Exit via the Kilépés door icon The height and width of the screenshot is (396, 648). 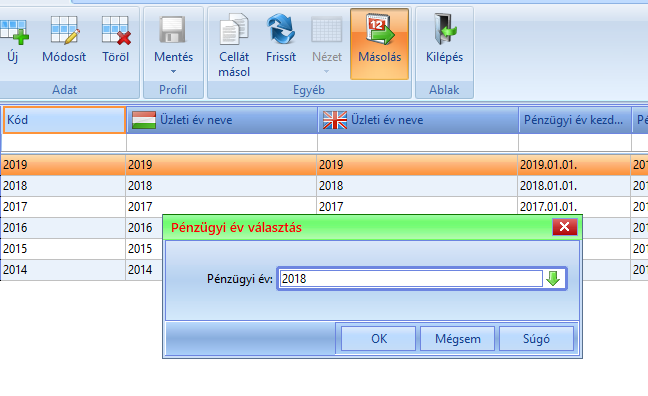[x=444, y=29]
